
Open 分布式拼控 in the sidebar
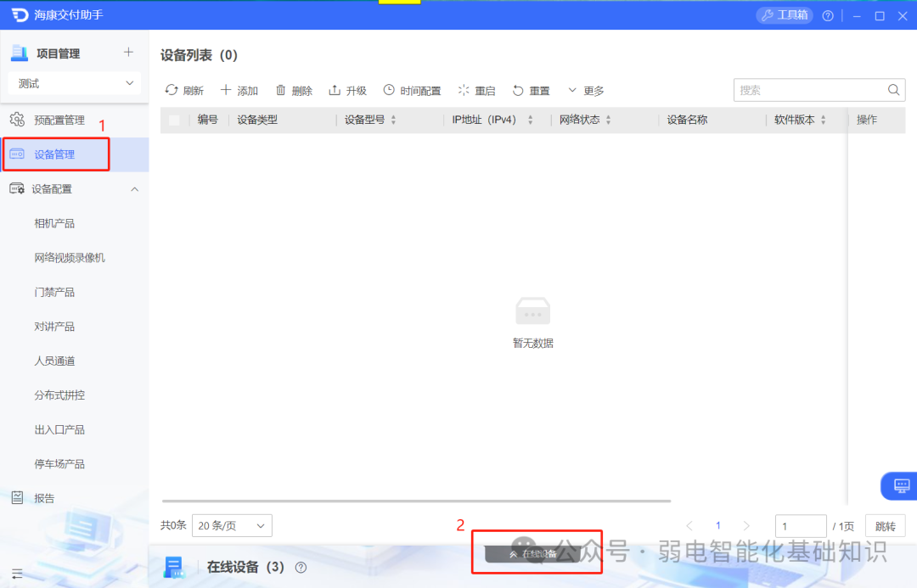(x=59, y=395)
